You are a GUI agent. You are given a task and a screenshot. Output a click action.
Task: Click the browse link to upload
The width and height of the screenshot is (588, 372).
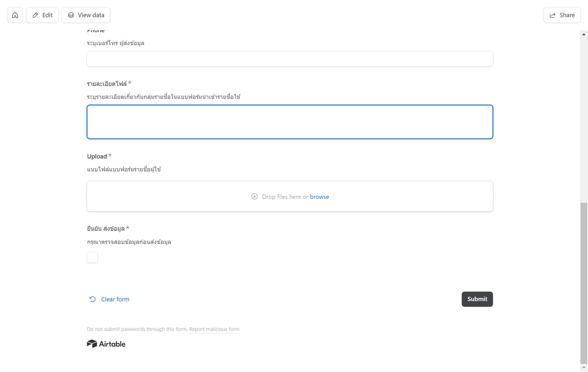320,197
